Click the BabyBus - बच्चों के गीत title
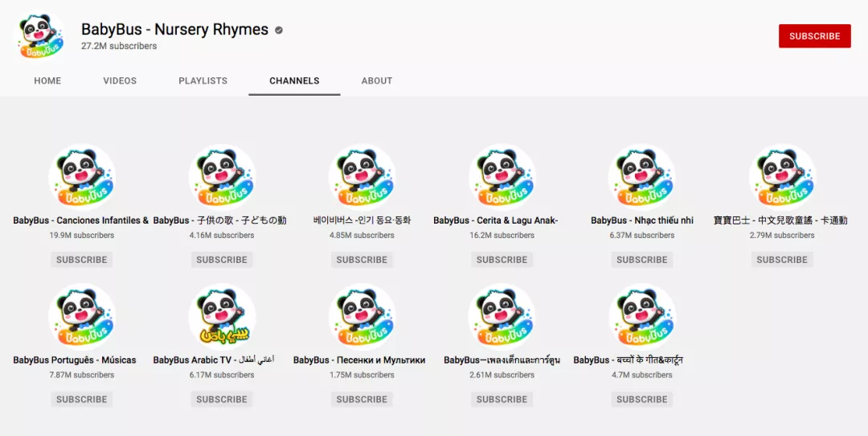The width and height of the screenshot is (868, 436). tap(628, 360)
